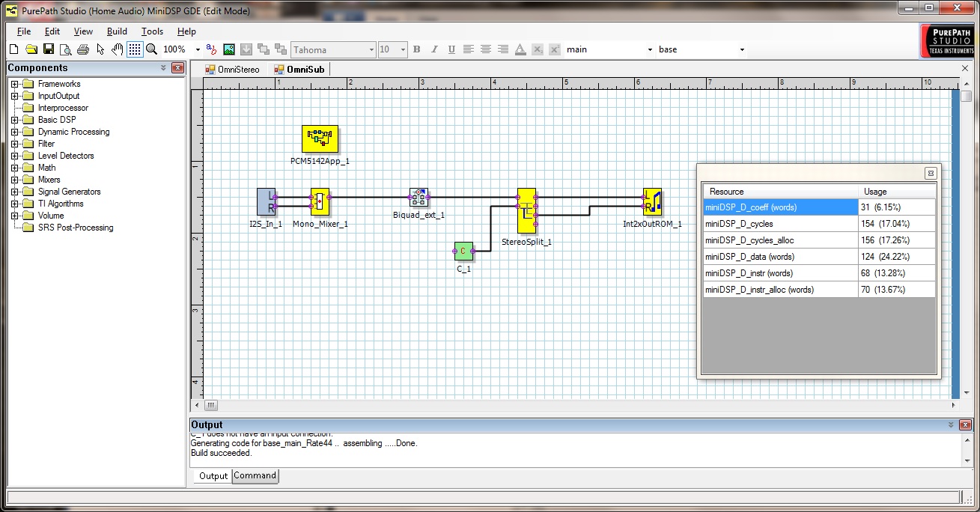The height and width of the screenshot is (512, 980).
Task: Switch to the Command bottom tab
Action: [255, 476]
